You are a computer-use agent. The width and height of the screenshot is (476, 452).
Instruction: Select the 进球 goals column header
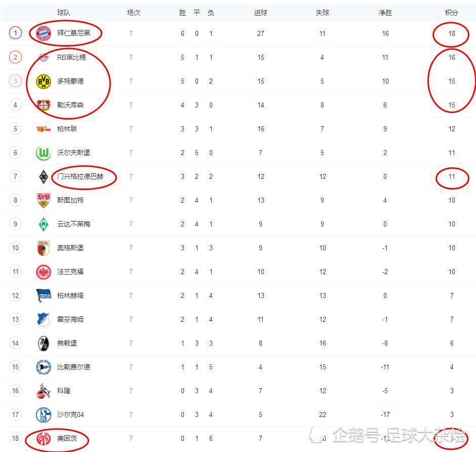point(261,13)
